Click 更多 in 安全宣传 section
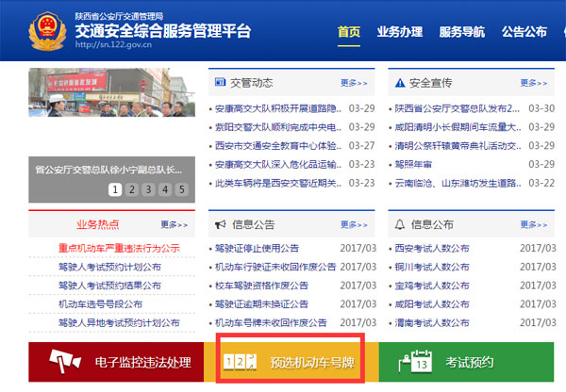 click(534, 83)
